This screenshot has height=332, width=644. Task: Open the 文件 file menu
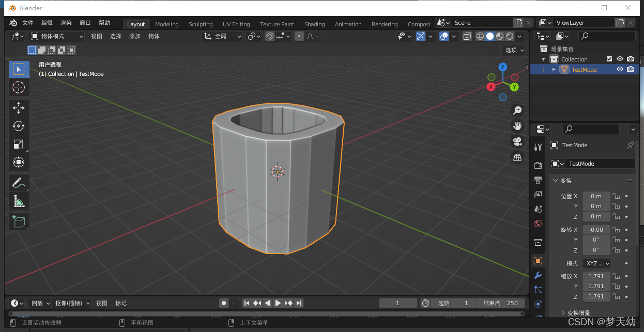(x=28, y=23)
